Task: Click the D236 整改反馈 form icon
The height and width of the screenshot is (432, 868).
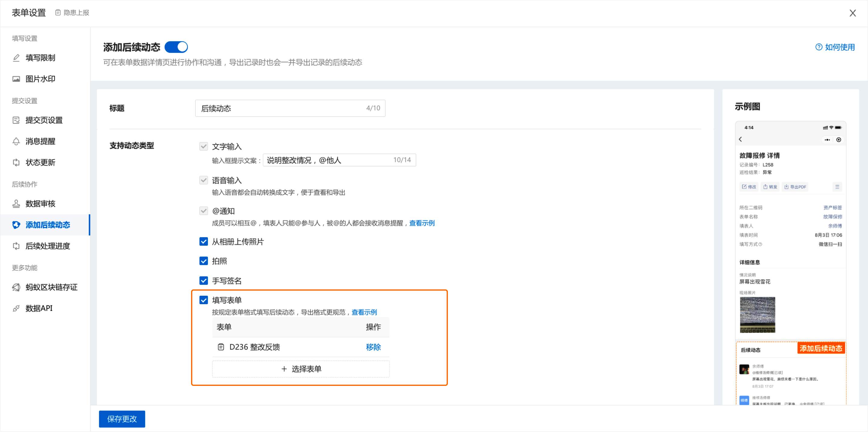Action: (x=221, y=347)
